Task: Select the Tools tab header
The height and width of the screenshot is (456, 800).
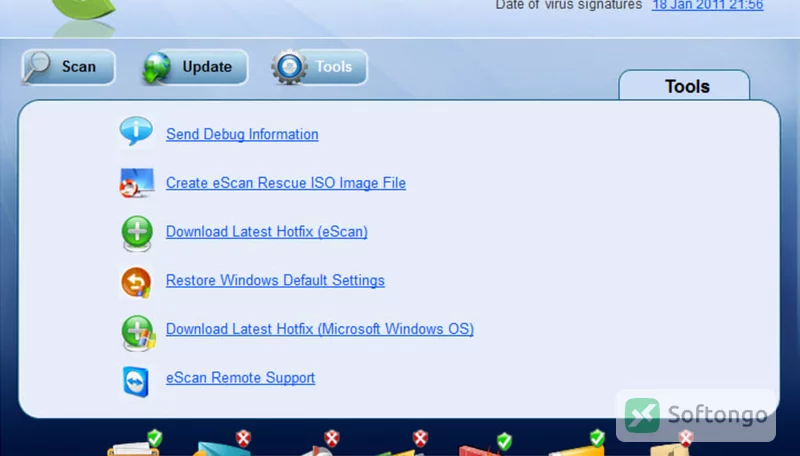Action: [684, 86]
